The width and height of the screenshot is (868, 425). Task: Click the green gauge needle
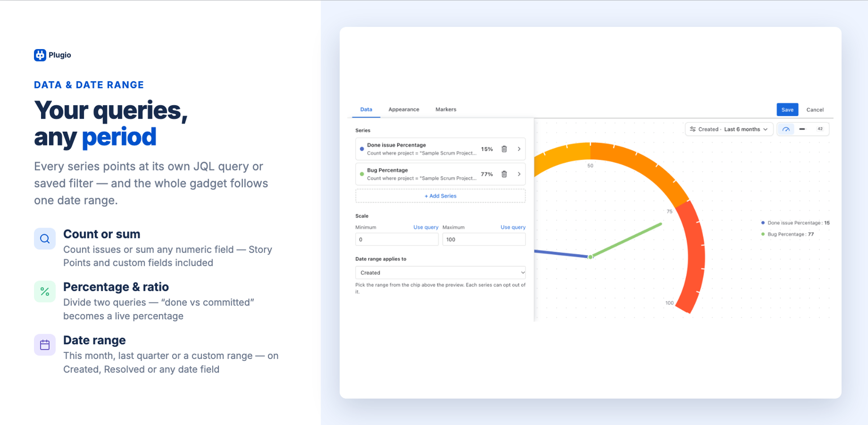tap(626, 240)
